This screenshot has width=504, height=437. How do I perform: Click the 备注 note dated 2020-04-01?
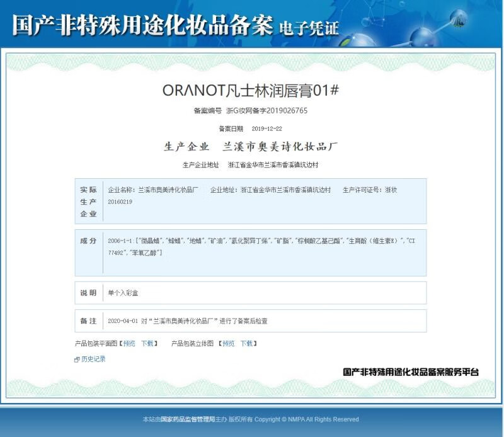pyautogui.click(x=188, y=321)
